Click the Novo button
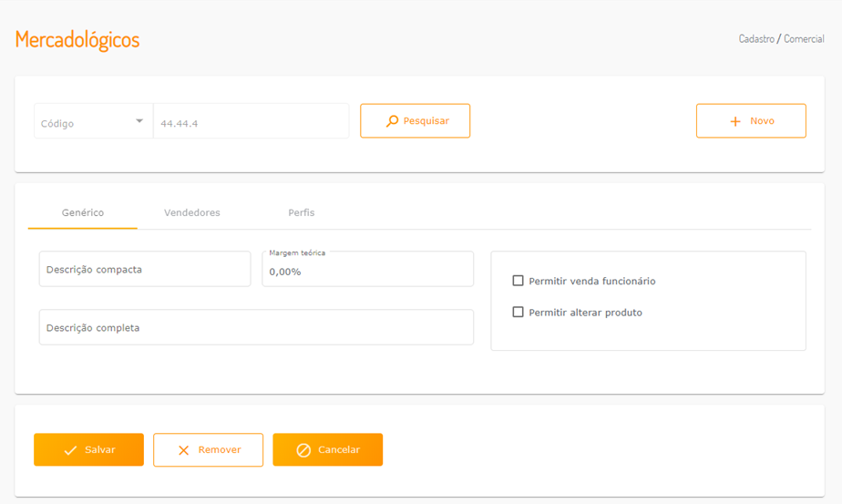 [751, 121]
